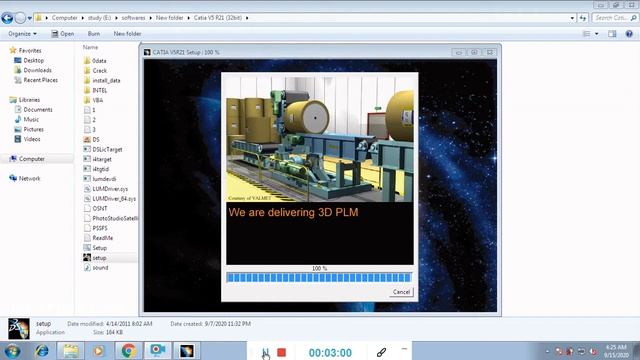The image size is (640, 360).
Task: Pause the screen recording
Action: click(x=265, y=352)
